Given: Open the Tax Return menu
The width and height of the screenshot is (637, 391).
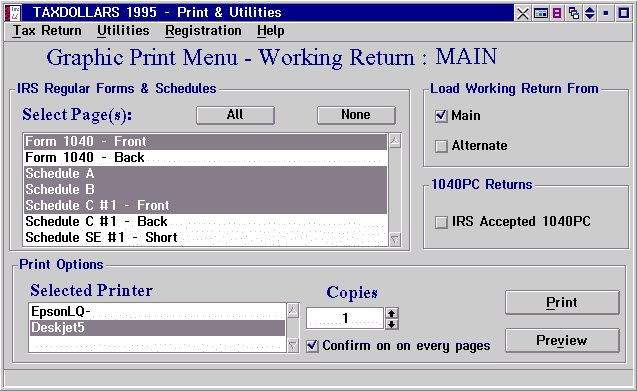Looking at the screenshot, I should (47, 31).
